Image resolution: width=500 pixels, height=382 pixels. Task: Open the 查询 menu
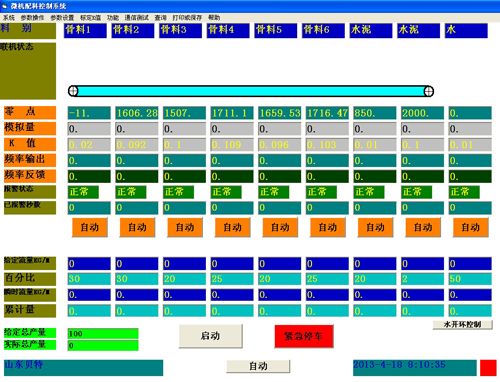pos(160,18)
